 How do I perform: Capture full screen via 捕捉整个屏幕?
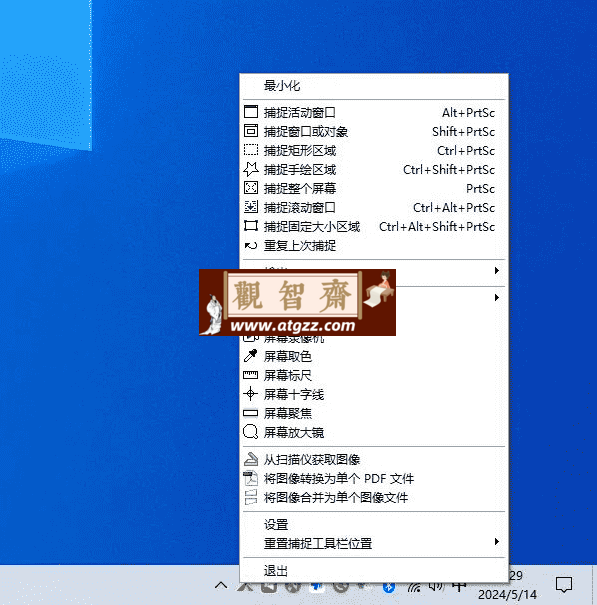click(x=374, y=188)
